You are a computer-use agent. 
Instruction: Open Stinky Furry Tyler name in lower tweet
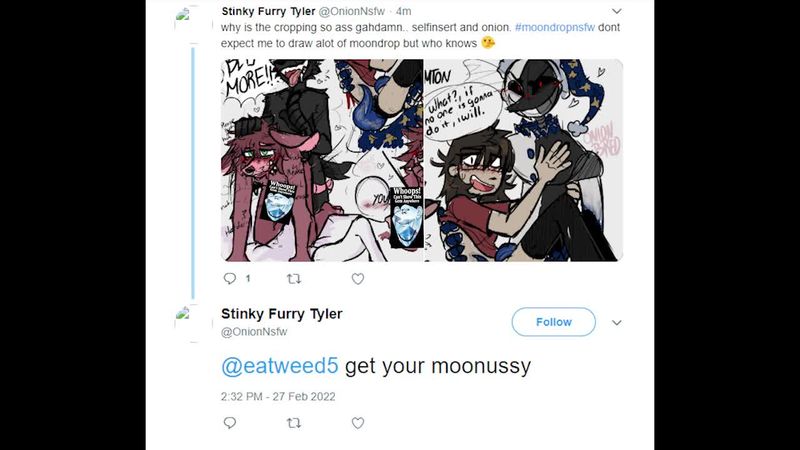pyautogui.click(x=282, y=314)
